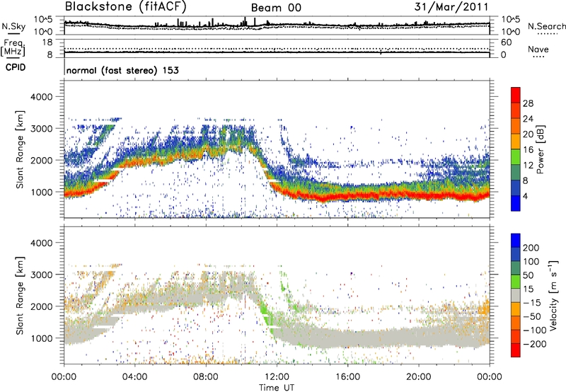This screenshot has height=392, width=566.
Task: Click the 'Nave' legend label
Action: pos(538,49)
